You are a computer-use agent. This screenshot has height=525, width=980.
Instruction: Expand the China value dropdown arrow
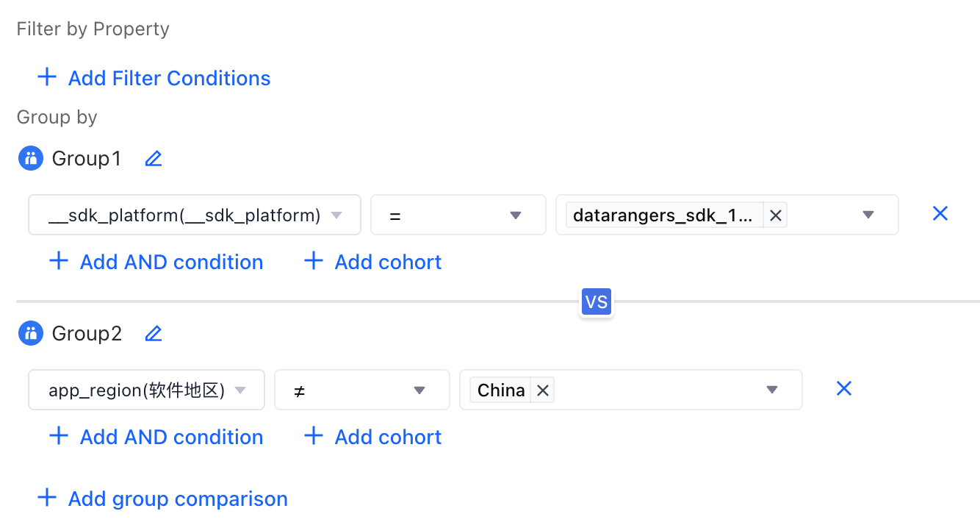click(x=772, y=390)
